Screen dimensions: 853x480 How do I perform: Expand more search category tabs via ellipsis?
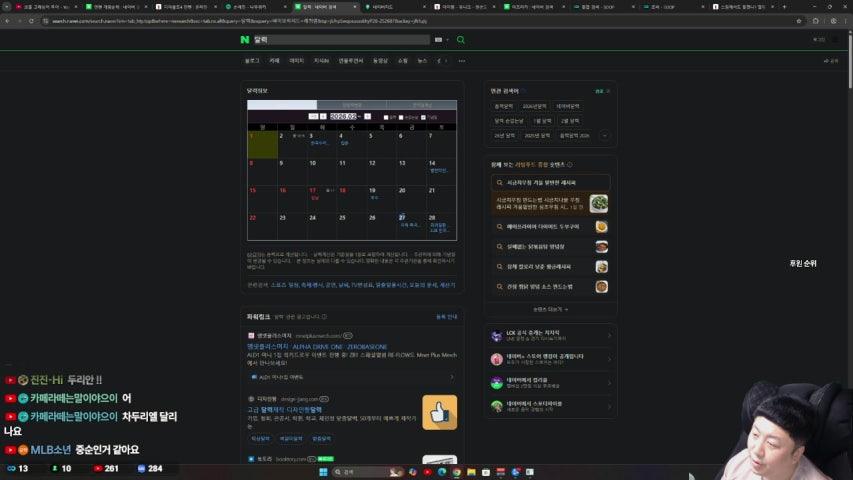tap(460, 60)
